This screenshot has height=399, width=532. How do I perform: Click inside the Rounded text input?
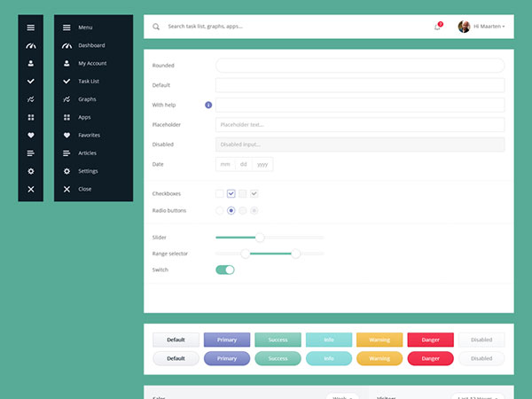pyautogui.click(x=360, y=65)
